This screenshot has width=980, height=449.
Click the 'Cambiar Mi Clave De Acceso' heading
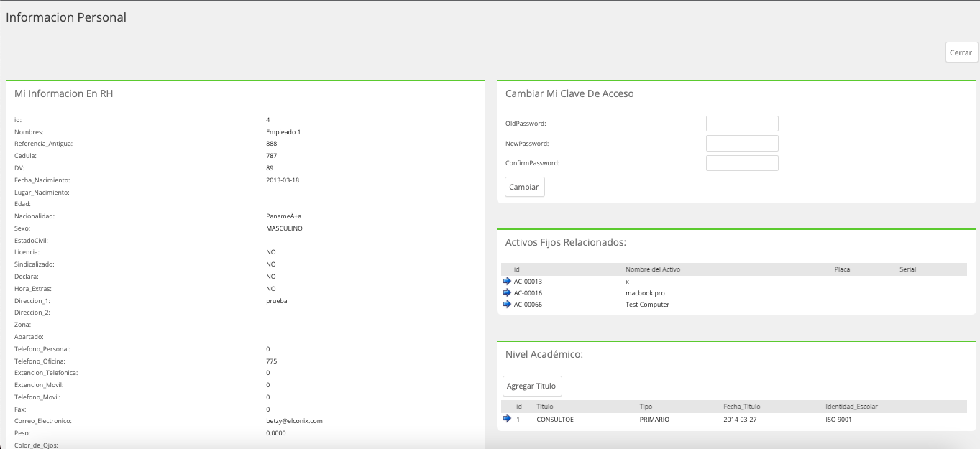[x=569, y=93]
